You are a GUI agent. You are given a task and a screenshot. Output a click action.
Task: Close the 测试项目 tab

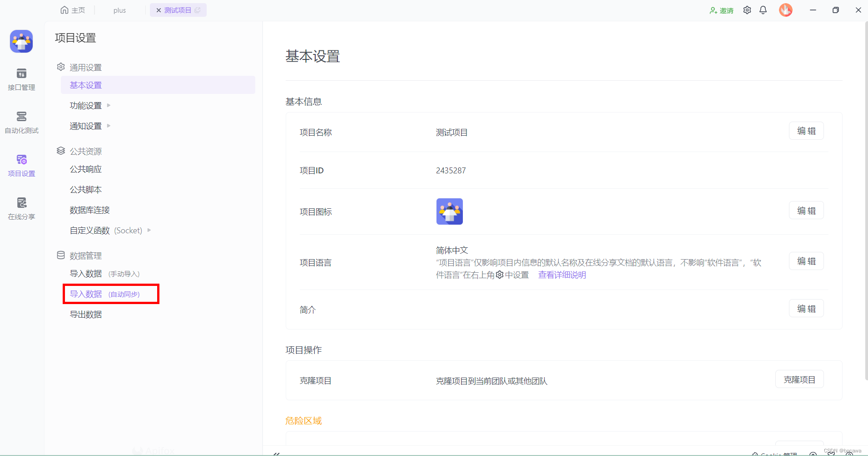pos(159,10)
